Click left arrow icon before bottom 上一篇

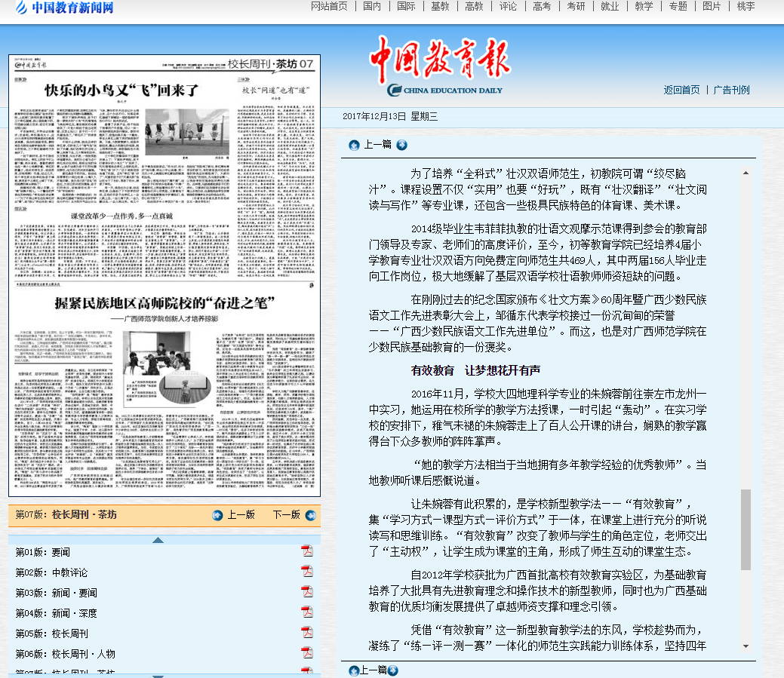click(354, 670)
